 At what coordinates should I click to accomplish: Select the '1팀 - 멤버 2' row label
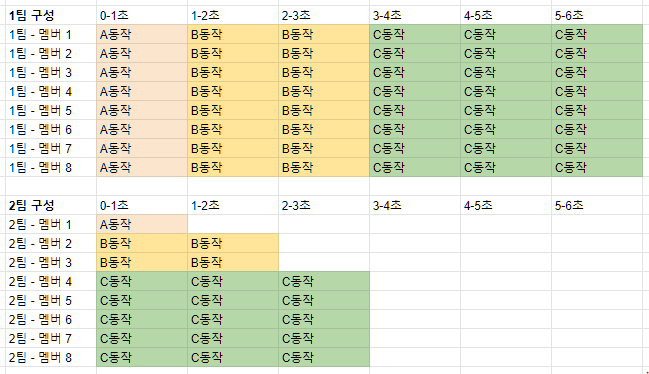point(51,53)
